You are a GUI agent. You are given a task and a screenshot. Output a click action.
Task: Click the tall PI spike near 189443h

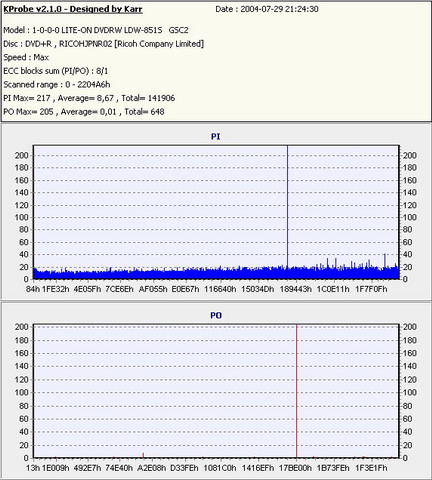pos(287,207)
